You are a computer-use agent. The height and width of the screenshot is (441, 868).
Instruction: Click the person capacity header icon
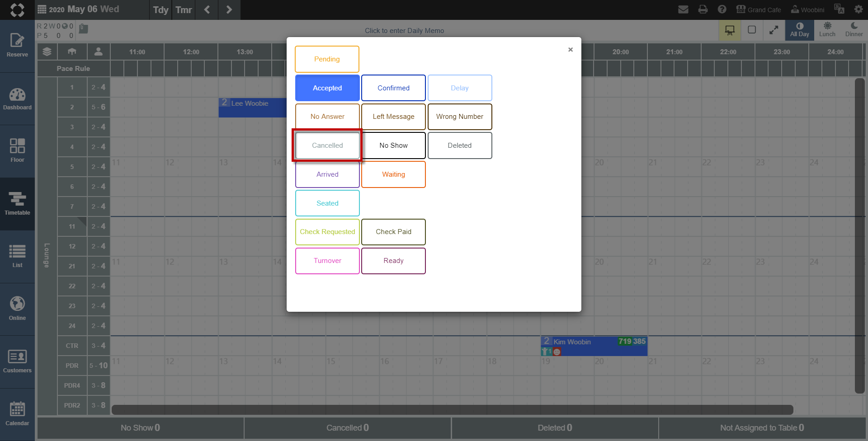pos(98,52)
